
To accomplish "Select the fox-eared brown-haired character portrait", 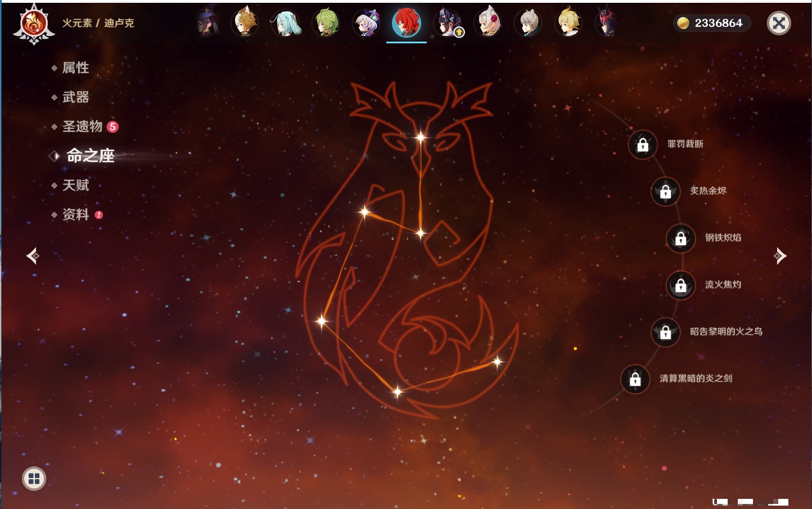I will [245, 23].
